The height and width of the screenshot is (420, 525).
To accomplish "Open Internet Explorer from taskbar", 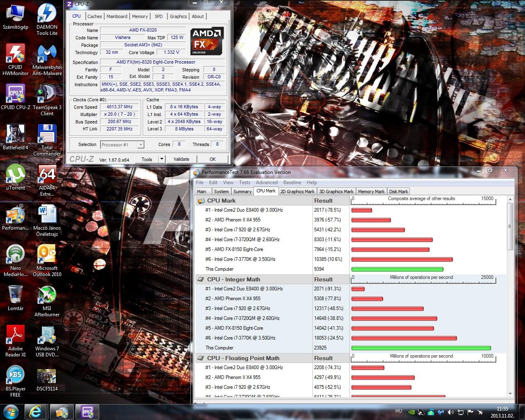I will pos(36,412).
